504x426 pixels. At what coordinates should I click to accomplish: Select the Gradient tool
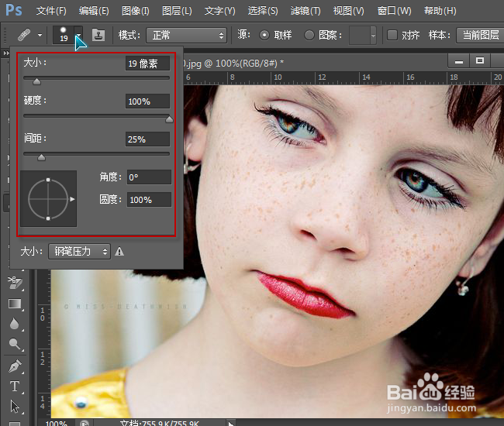(x=15, y=304)
